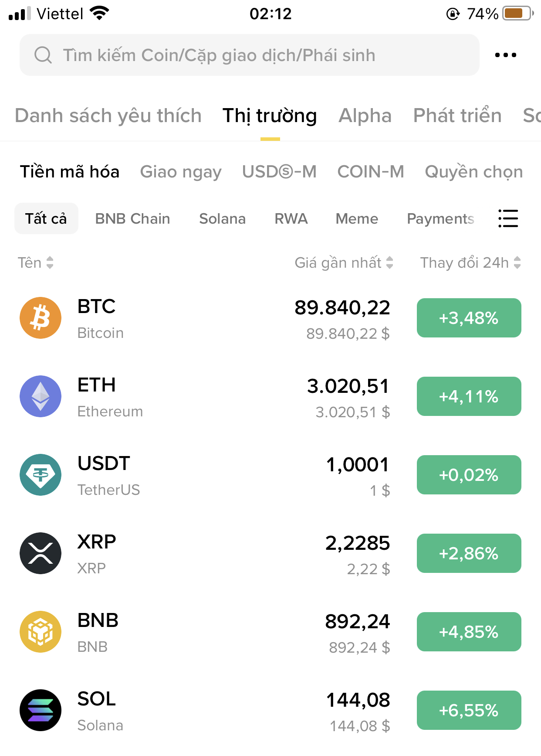Tap the Solana coin logo

click(x=41, y=710)
